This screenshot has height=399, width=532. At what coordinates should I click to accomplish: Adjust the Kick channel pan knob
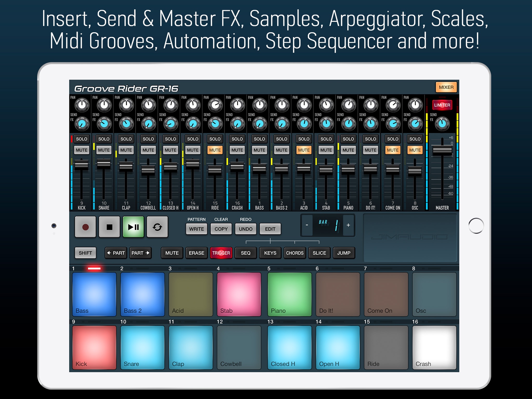82,105
